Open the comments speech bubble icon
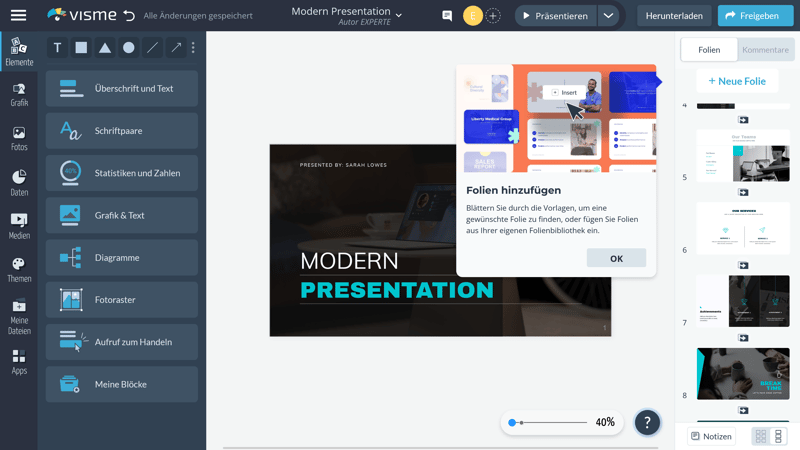The image size is (800, 450). coord(447,16)
